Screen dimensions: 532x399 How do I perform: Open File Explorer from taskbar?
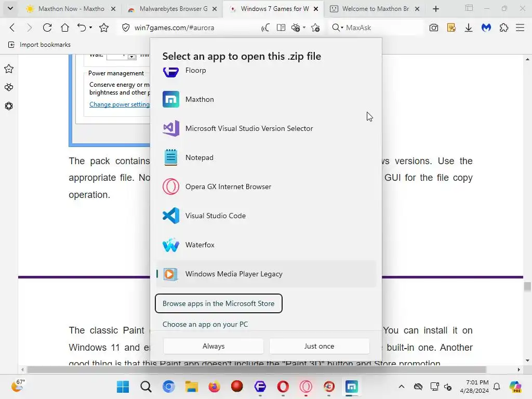click(x=192, y=387)
